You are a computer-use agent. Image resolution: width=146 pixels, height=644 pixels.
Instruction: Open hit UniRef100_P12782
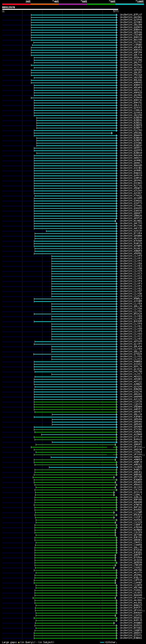tap(131, 42)
